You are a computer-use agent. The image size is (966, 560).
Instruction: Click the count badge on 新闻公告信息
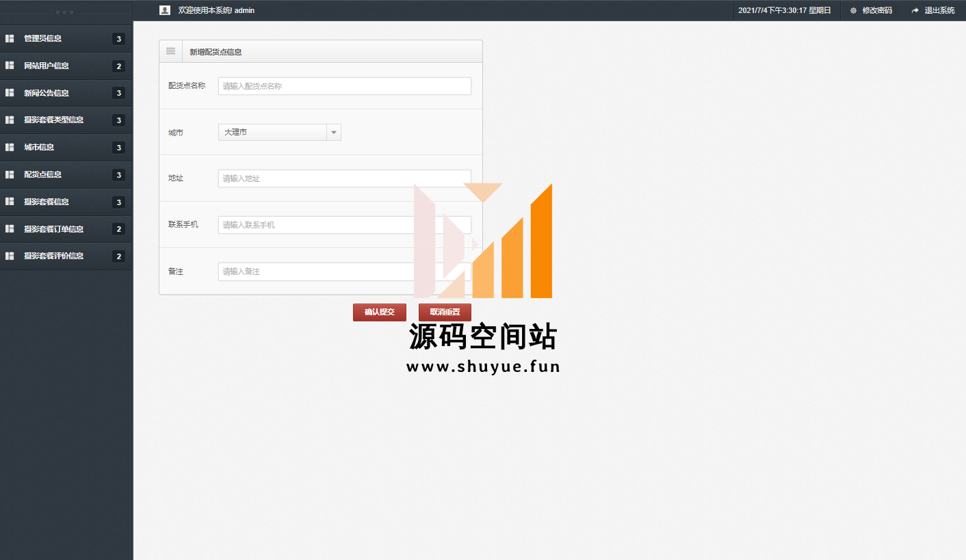pyautogui.click(x=119, y=93)
